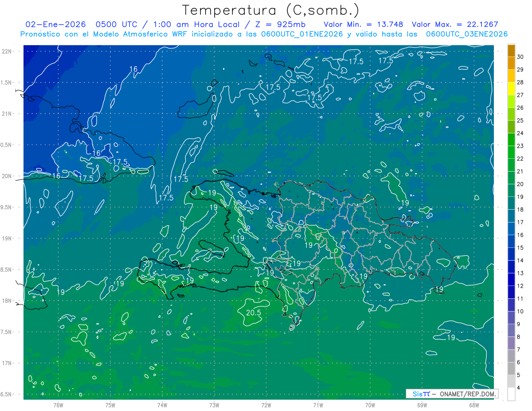Click the '18N' latitude axis label
This screenshot has width=532, height=411.
click(8, 301)
